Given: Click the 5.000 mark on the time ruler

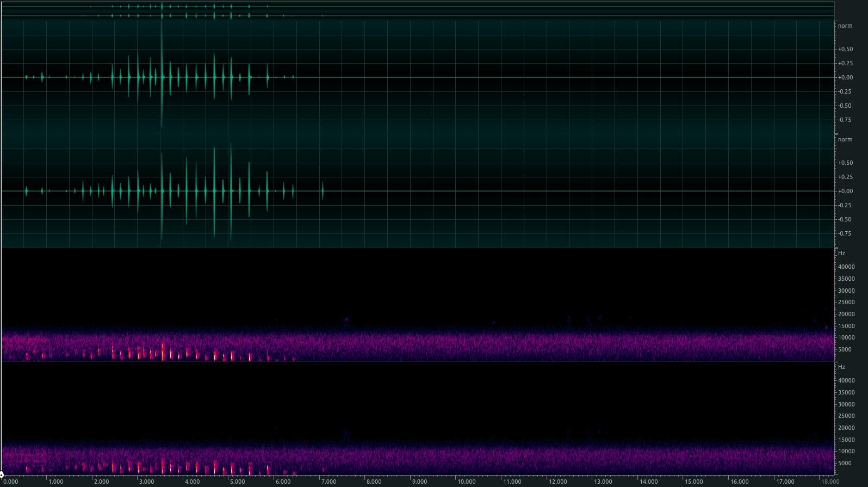Looking at the screenshot, I should point(238,482).
